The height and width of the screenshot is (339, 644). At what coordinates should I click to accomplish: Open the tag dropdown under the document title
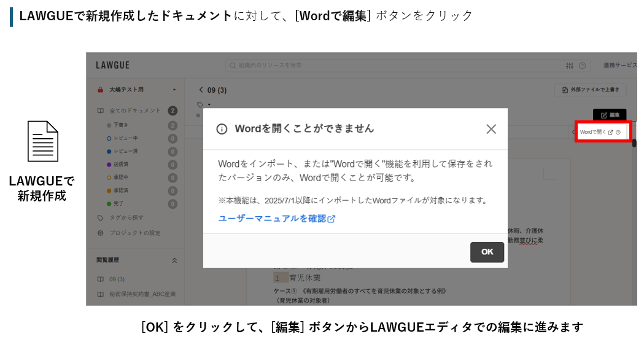tap(209, 104)
